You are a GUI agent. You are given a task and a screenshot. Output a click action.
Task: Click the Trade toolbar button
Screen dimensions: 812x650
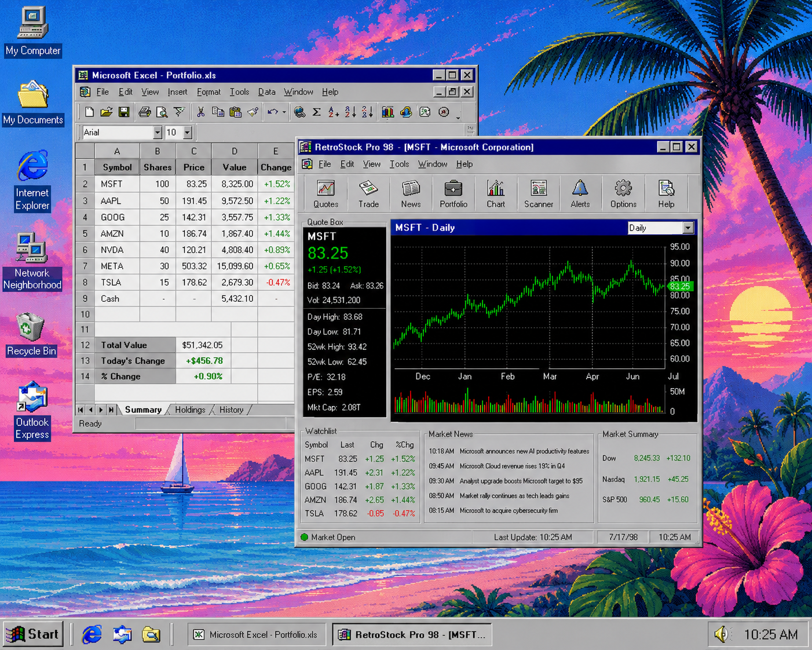368,194
